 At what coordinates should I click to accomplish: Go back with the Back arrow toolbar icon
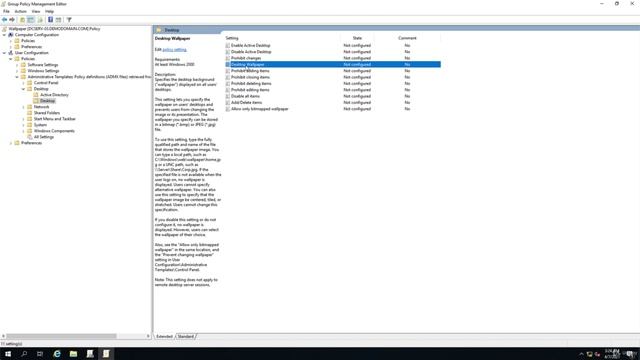4,20
